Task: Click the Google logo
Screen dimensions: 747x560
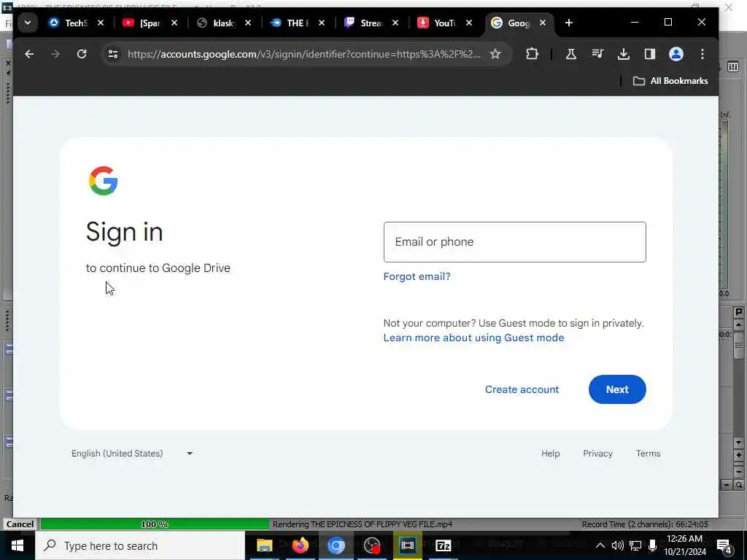Action: [104, 181]
